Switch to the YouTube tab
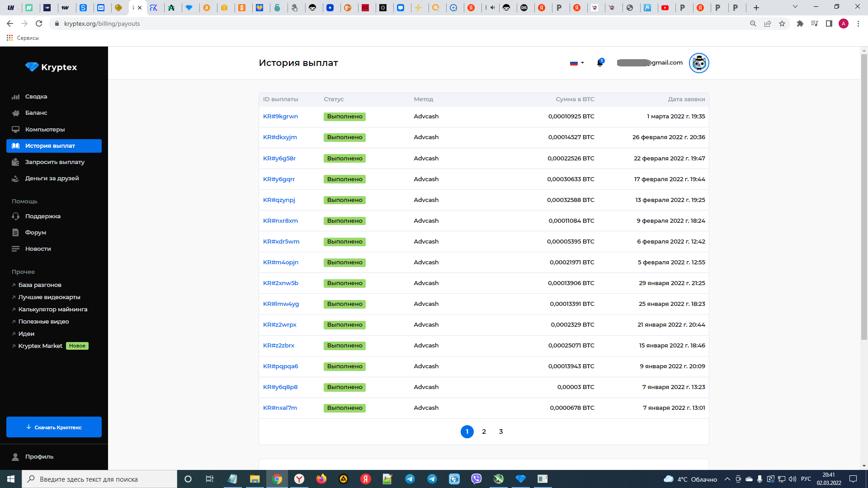This screenshot has width=868, height=488. coord(665,8)
